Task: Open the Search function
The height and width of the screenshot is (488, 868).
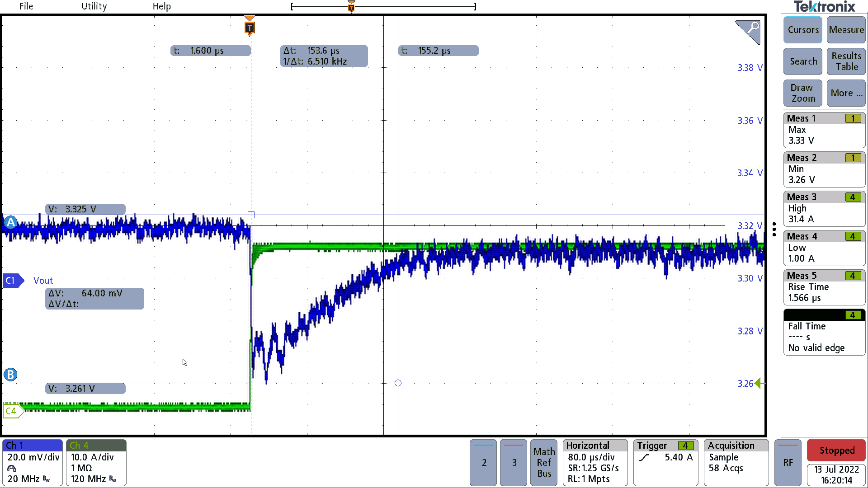Action: point(803,61)
